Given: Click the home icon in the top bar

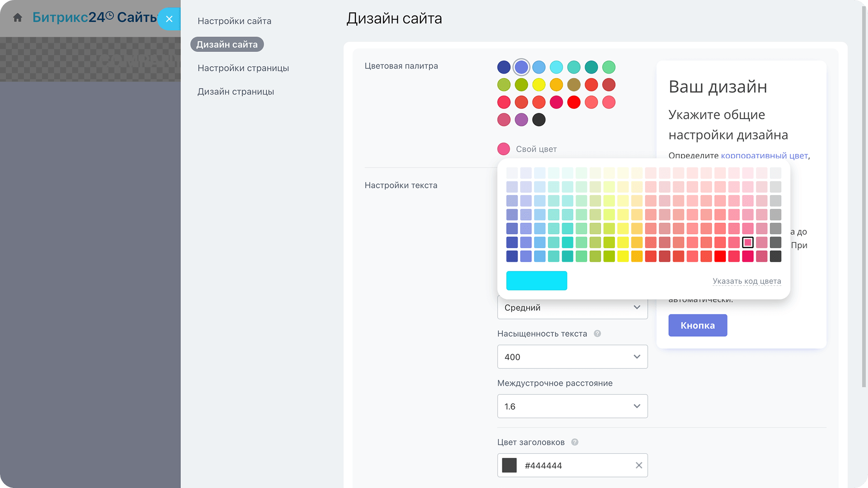Looking at the screenshot, I should pos(17,18).
